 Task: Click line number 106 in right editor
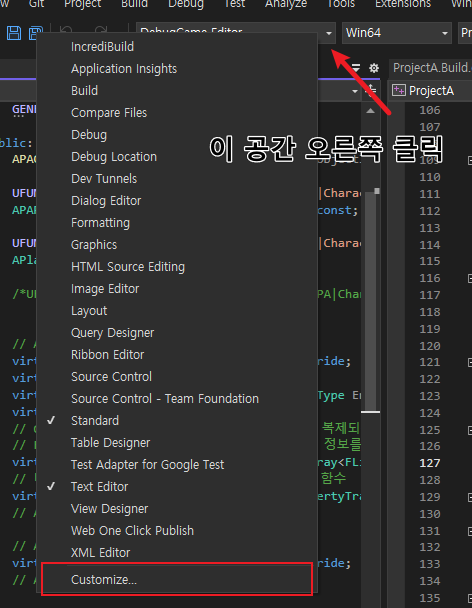tap(430, 110)
